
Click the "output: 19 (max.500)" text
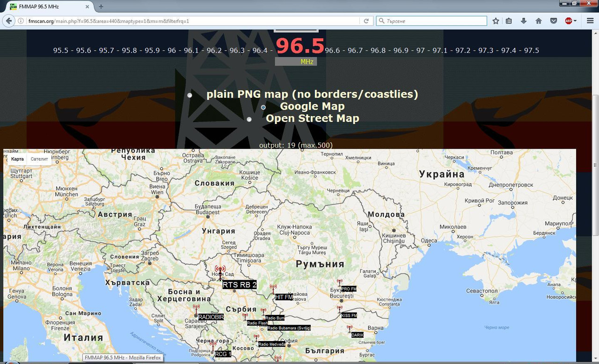(x=296, y=145)
